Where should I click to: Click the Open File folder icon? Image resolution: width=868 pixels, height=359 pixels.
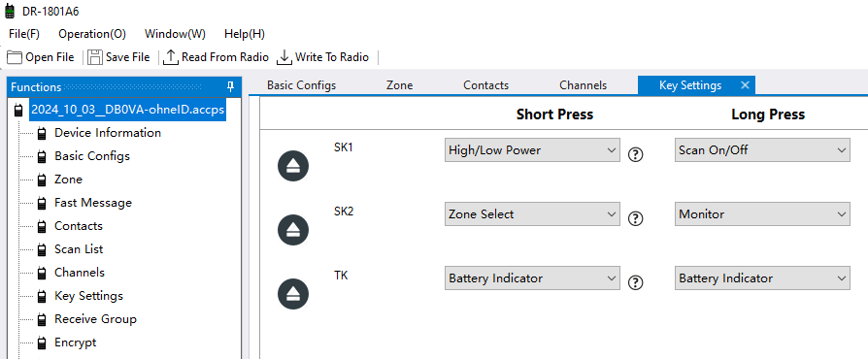15,57
